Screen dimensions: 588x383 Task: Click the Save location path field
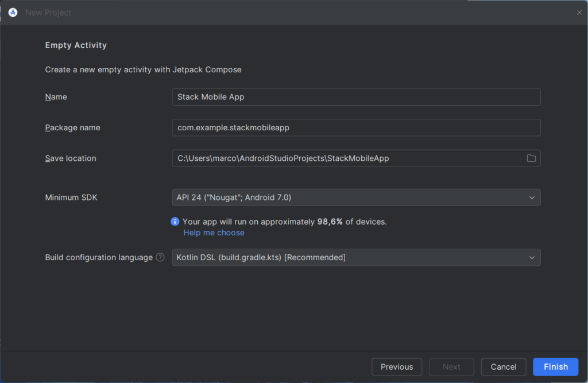(x=345, y=158)
